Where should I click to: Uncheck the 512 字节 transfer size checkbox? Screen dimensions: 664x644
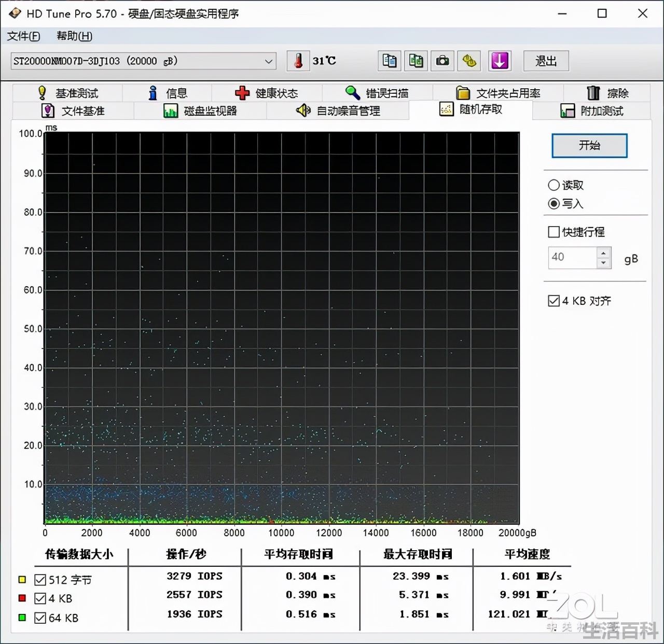[40, 580]
